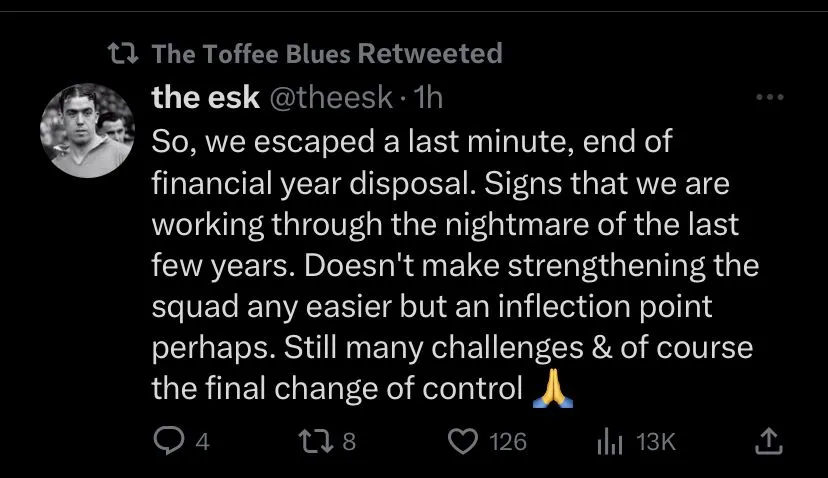Open the esk's profile picture
The width and height of the screenshot is (828, 478).
tap(87, 131)
